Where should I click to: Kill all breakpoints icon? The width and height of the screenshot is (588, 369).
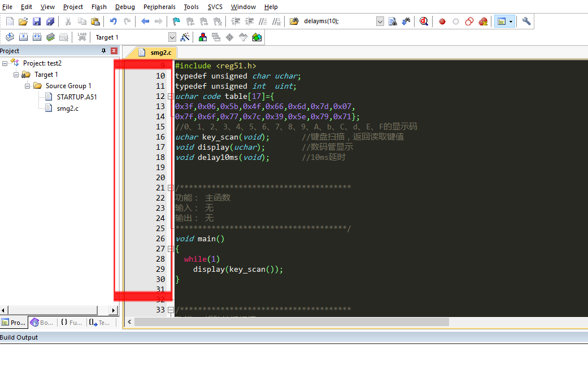[483, 21]
